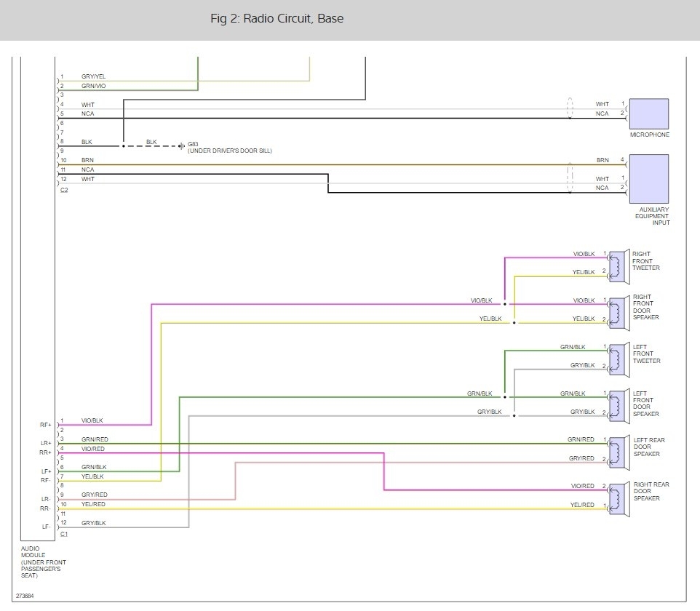Click the GRY/BLK splice junction dot
Image resolution: width=700 pixels, height=611 pixels.
[x=514, y=416]
